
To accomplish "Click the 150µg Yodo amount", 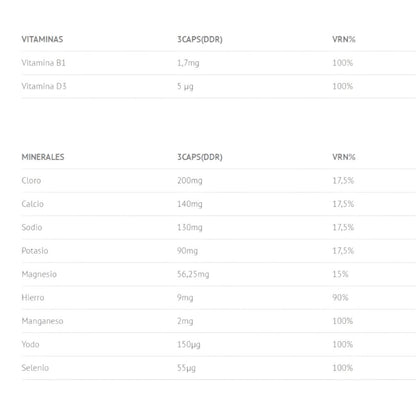I will click(x=189, y=345).
